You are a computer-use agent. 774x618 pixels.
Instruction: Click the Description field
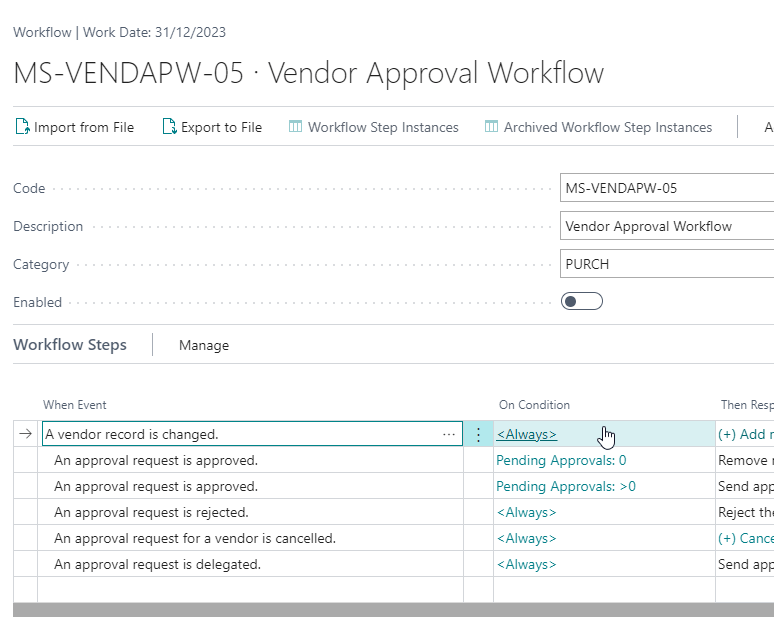pyautogui.click(x=666, y=226)
